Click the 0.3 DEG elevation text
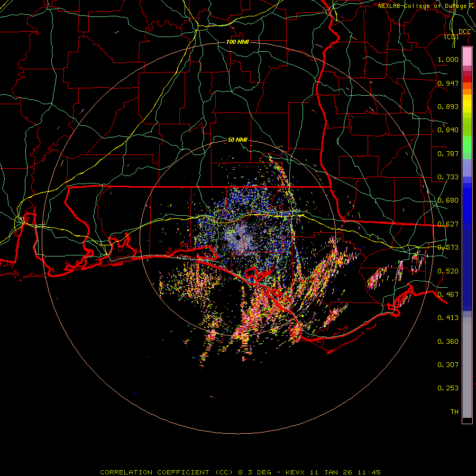The image size is (476, 476). pyautogui.click(x=256, y=472)
